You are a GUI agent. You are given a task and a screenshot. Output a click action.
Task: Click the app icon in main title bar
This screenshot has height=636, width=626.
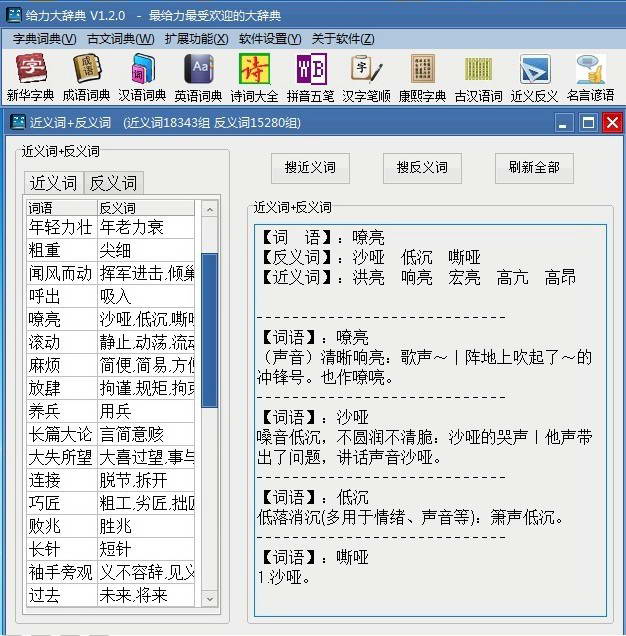point(14,15)
